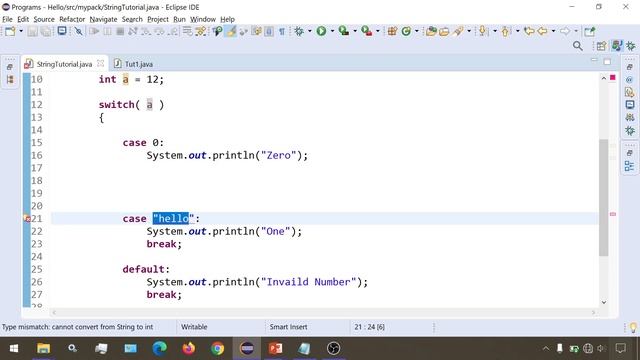Open the Next Annotation dropdown arrow
The width and height of the screenshot is (640, 360).
(495, 31)
